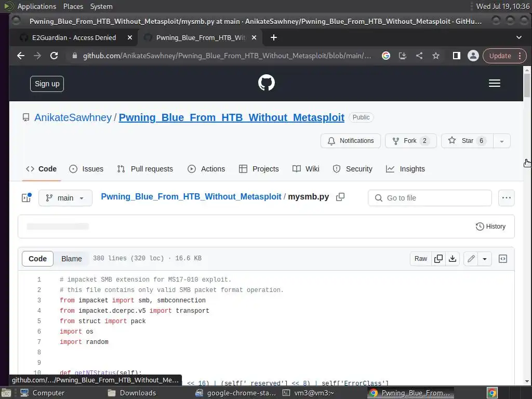Viewport: 532px width, 399px height.
Task: Go back using the browser back arrow
Action: coord(21,56)
